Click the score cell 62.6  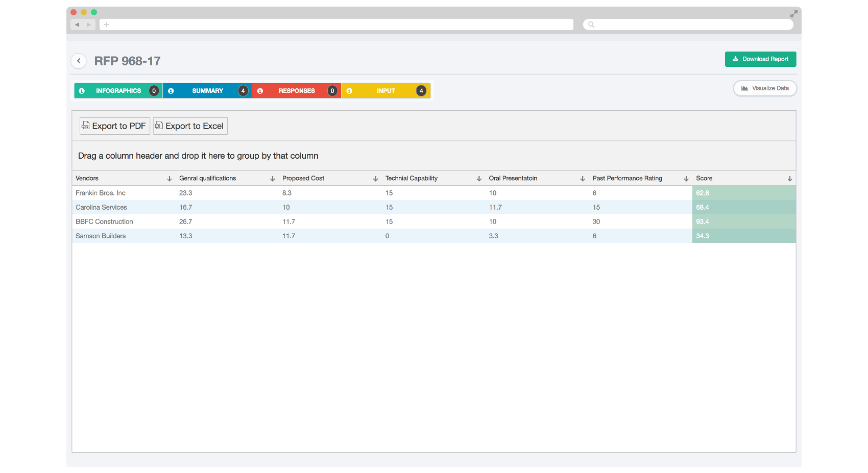pyautogui.click(x=744, y=193)
